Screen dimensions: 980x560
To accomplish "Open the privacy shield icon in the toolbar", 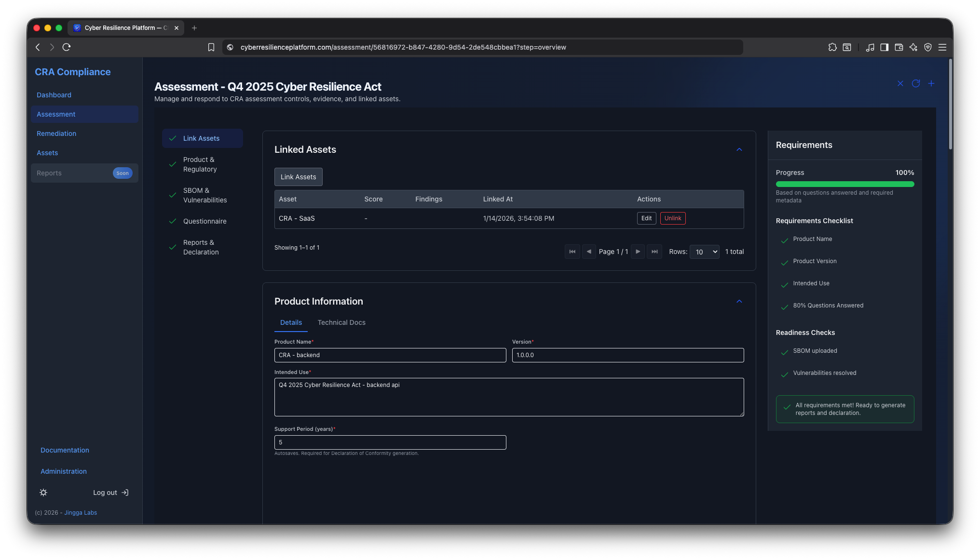I will (x=927, y=47).
